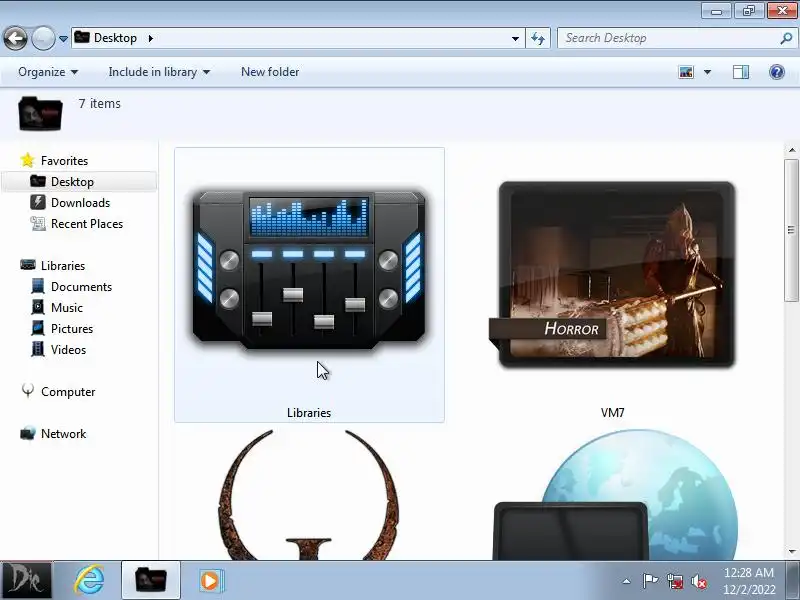Open the clock showing 12:28 AM
Viewport: 800px width, 600px height.
748,581
